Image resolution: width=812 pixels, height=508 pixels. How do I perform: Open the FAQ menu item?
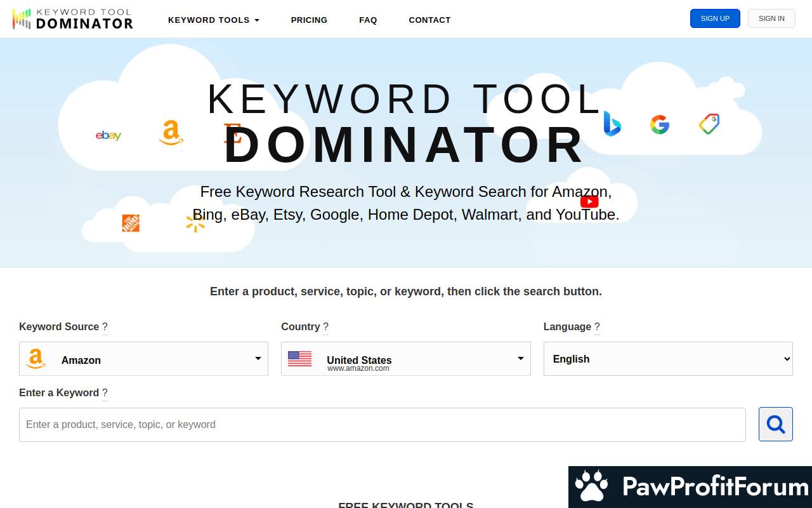point(368,20)
